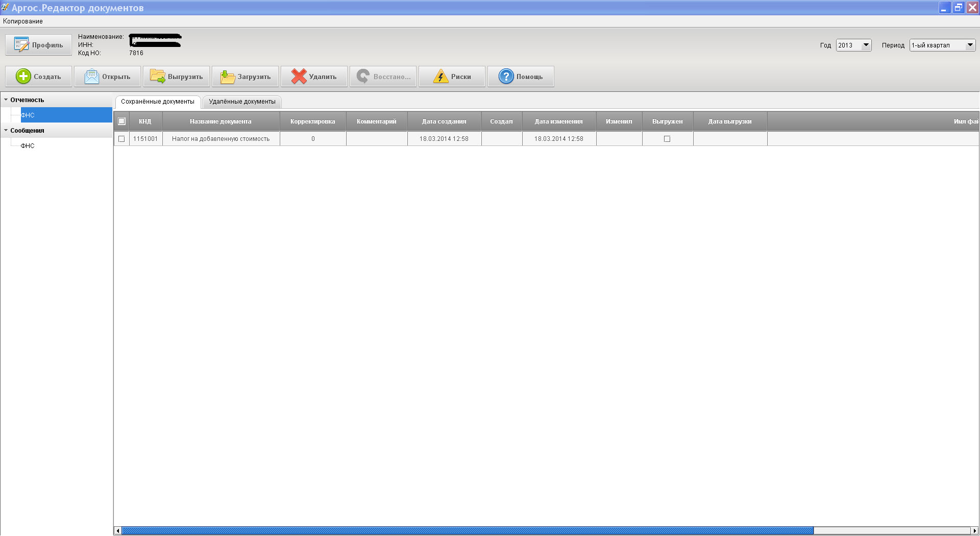Click the blue question mark Помощь icon
The image size is (980, 536).
[506, 77]
